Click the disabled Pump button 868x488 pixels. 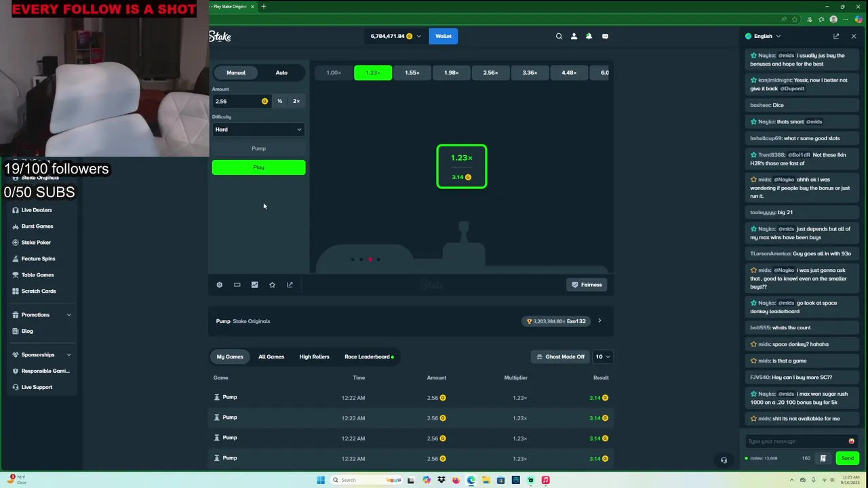click(258, 148)
